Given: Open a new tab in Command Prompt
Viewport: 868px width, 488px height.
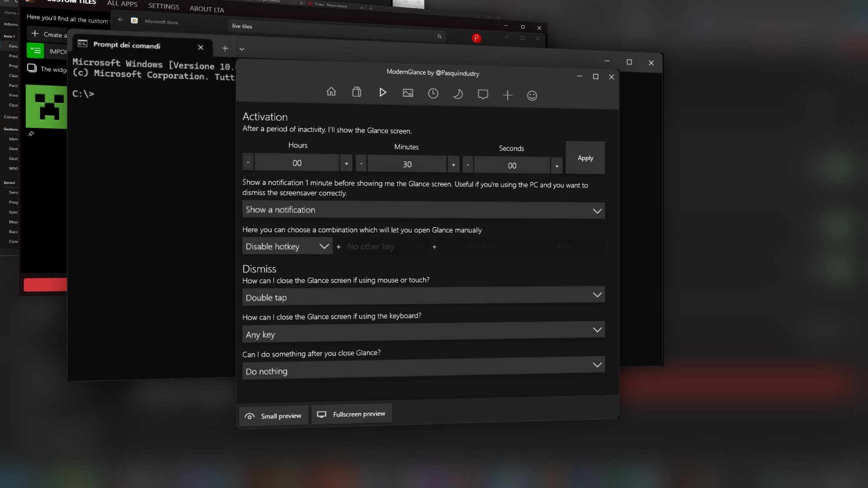Looking at the screenshot, I should 225,48.
